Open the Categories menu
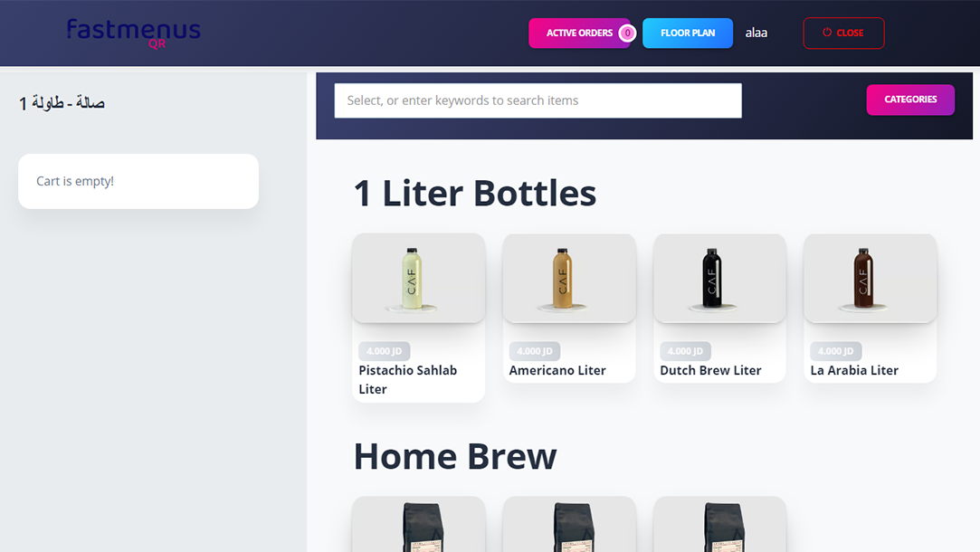The height and width of the screenshot is (552, 980). (x=910, y=100)
